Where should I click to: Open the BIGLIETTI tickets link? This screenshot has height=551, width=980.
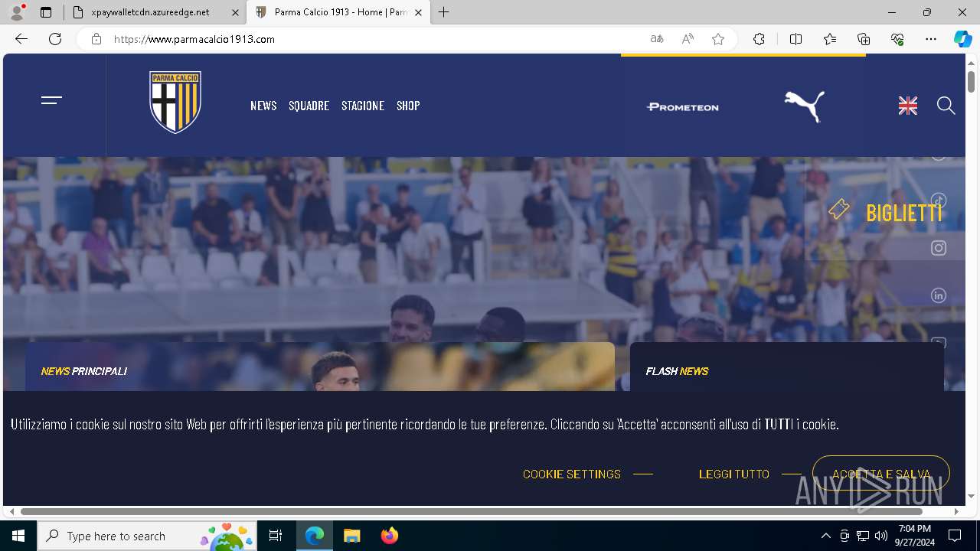(x=904, y=213)
